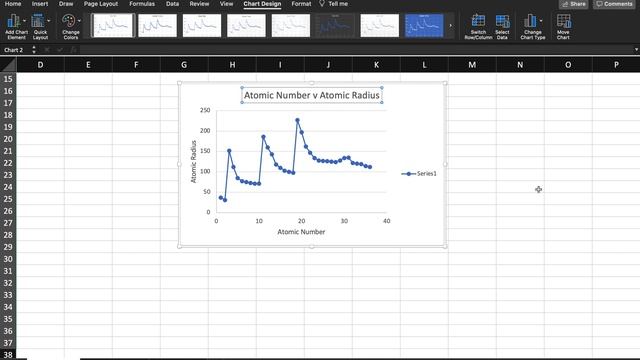Open the Format tab
This screenshot has height=360, width=640.
301,4
